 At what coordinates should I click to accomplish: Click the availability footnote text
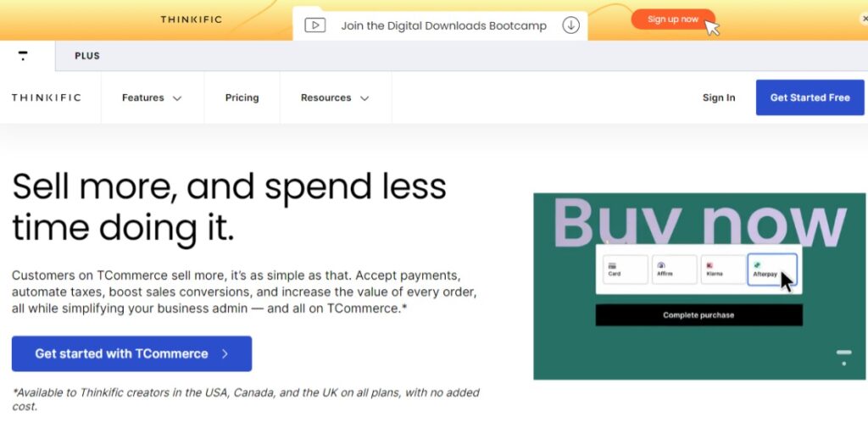(x=246, y=399)
